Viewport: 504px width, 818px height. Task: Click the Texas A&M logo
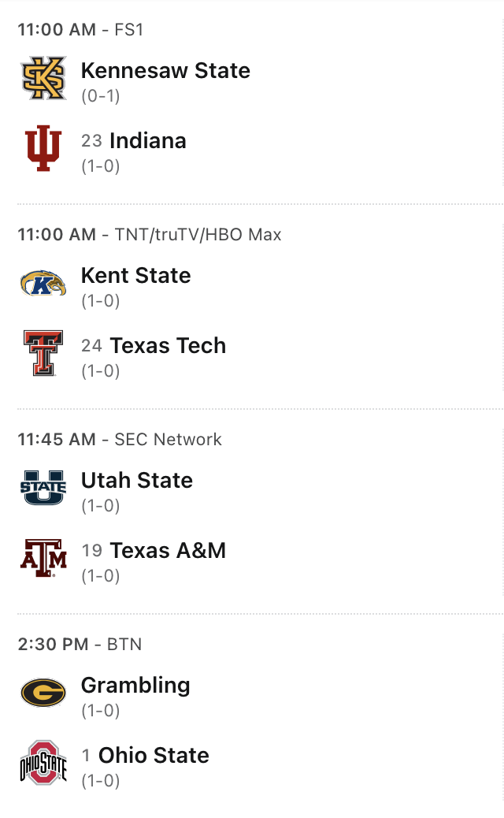pyautogui.click(x=43, y=558)
